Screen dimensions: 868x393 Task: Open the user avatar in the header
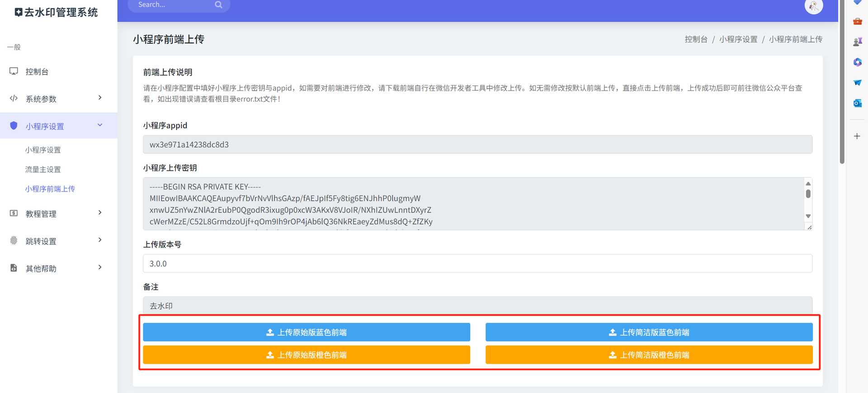click(813, 6)
